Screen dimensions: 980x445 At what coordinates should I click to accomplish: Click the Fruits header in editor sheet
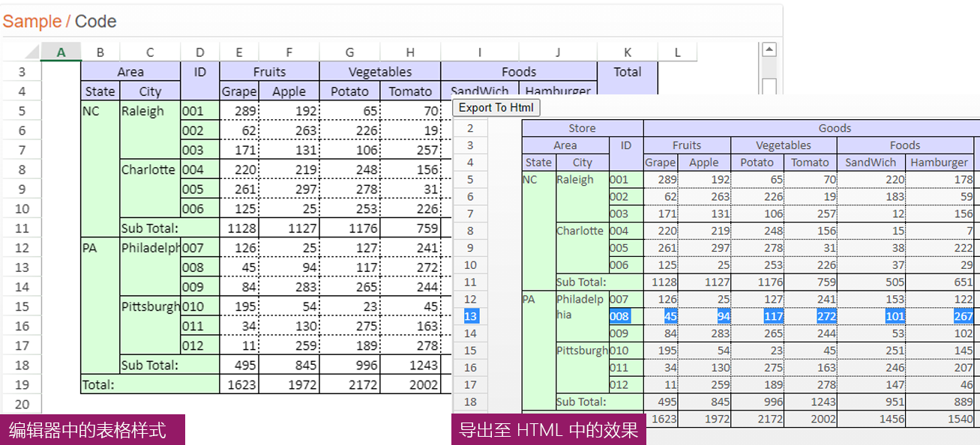[x=269, y=72]
